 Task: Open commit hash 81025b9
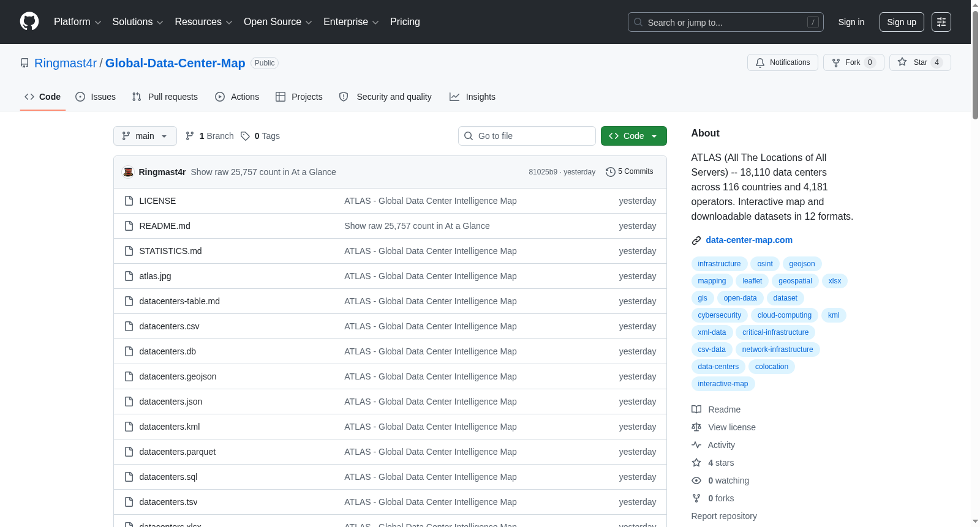point(543,172)
